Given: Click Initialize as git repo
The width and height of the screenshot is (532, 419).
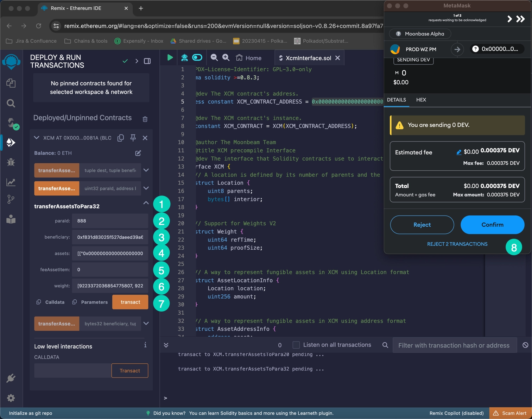Looking at the screenshot, I should [31, 413].
